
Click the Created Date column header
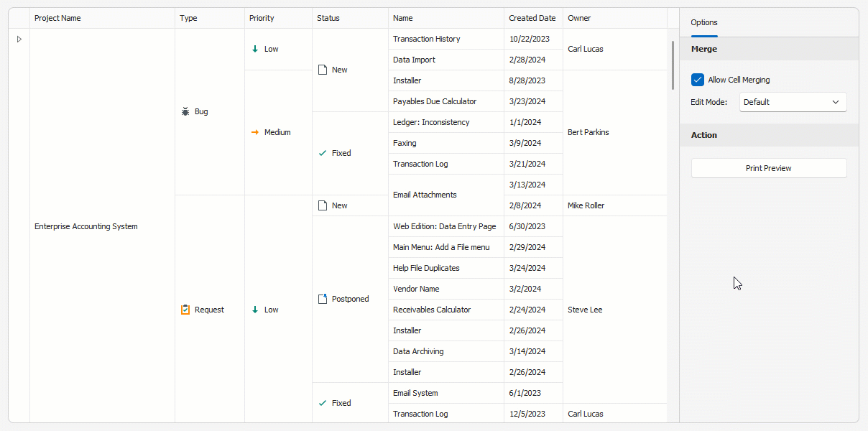click(x=534, y=18)
